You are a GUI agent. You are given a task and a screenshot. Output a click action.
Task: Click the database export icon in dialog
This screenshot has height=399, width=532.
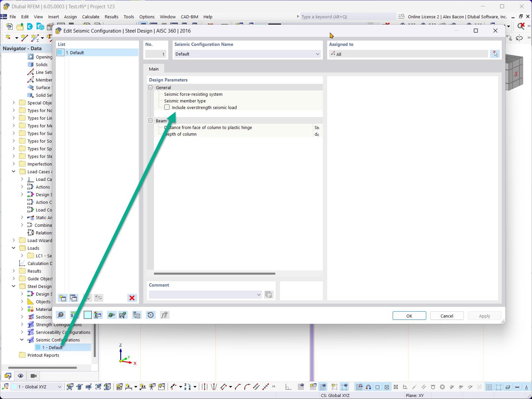(x=137, y=315)
